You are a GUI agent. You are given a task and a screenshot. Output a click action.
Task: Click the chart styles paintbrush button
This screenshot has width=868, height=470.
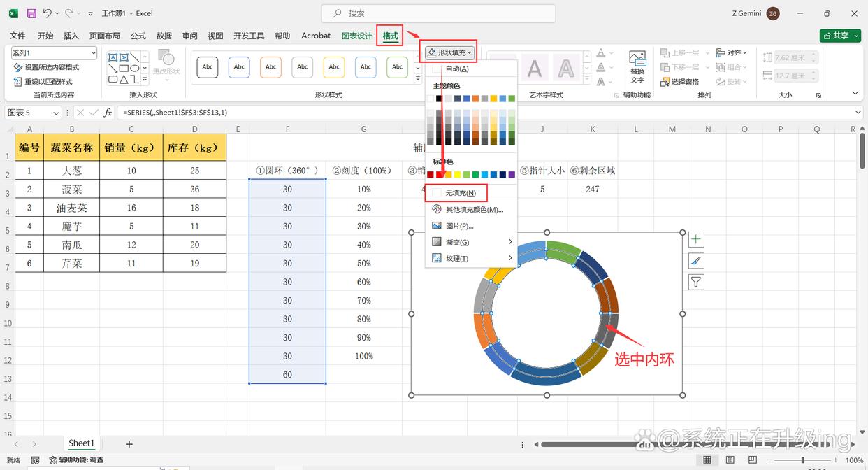(x=696, y=261)
